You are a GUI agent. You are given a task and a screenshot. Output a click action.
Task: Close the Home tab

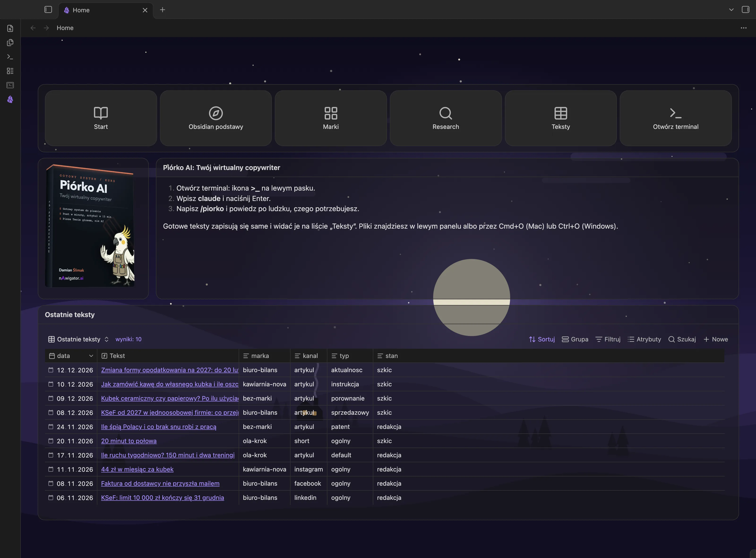[145, 10]
